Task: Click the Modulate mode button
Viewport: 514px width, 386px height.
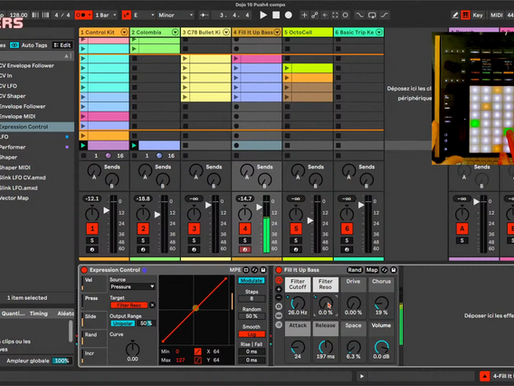Action: pyautogui.click(x=251, y=281)
